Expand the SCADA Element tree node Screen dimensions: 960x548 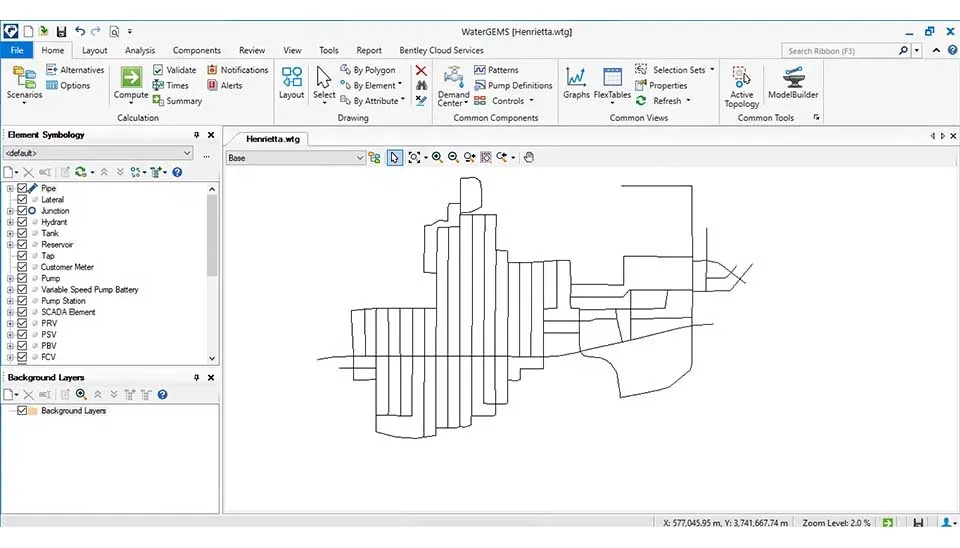tap(10, 312)
